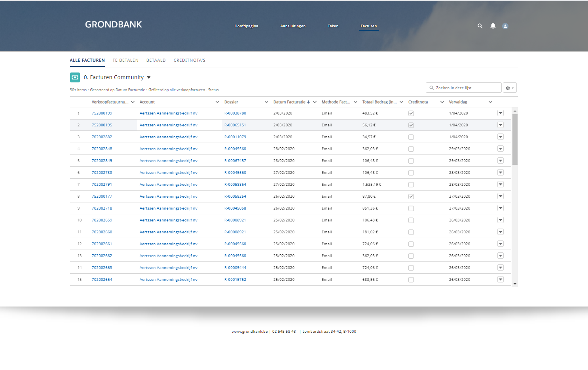Image resolution: width=588 pixels, height=370 pixels.
Task: Open row actions arrow for invoice 752000199
Action: 501,113
